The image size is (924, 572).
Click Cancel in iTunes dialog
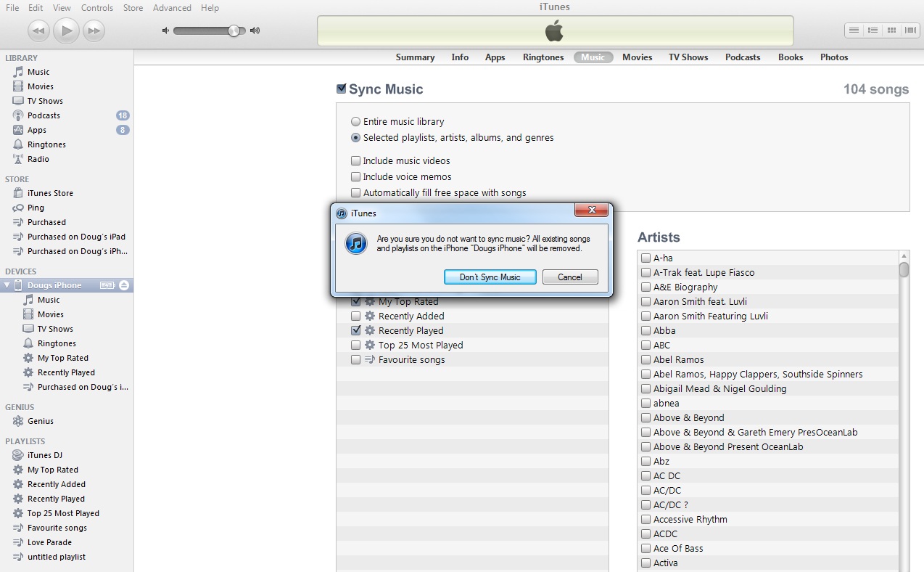[x=570, y=277]
